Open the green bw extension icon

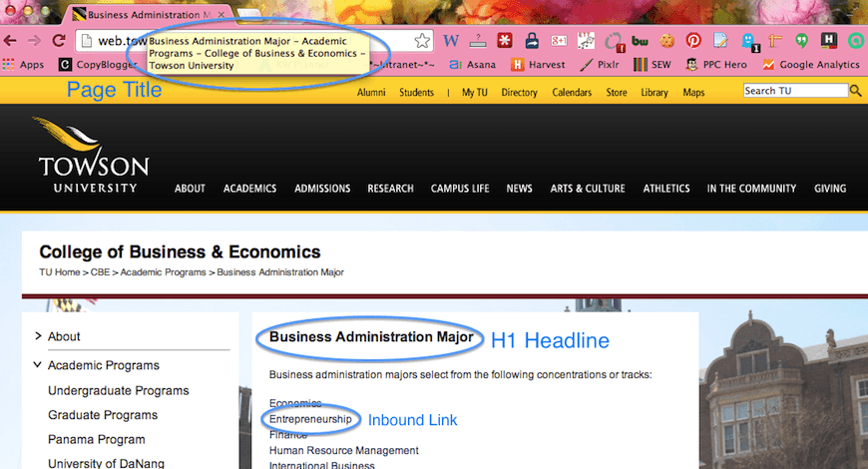[640, 41]
